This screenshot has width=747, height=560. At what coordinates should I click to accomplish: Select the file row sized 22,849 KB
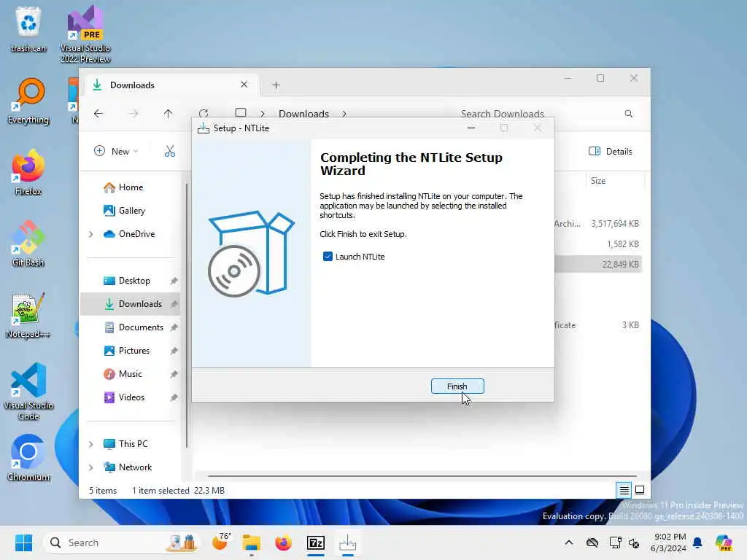click(x=598, y=265)
